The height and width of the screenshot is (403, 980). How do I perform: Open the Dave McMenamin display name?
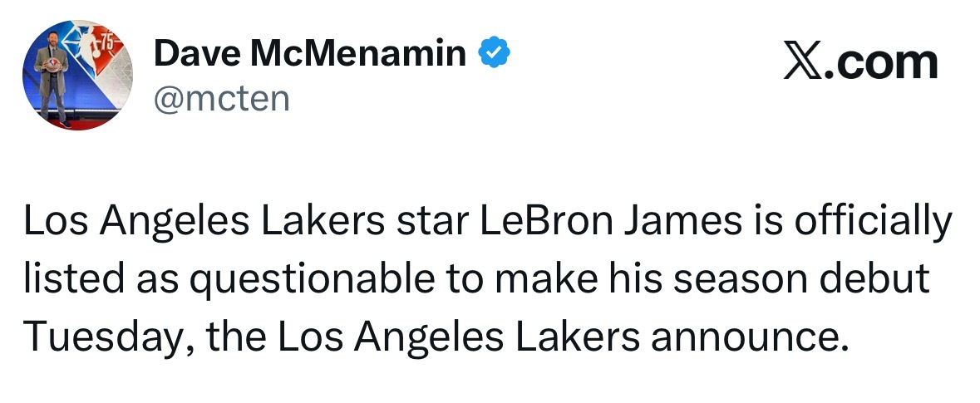[x=310, y=55]
